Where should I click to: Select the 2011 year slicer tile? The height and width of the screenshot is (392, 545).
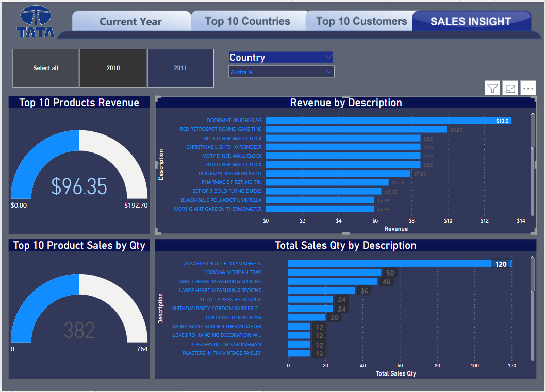[180, 68]
